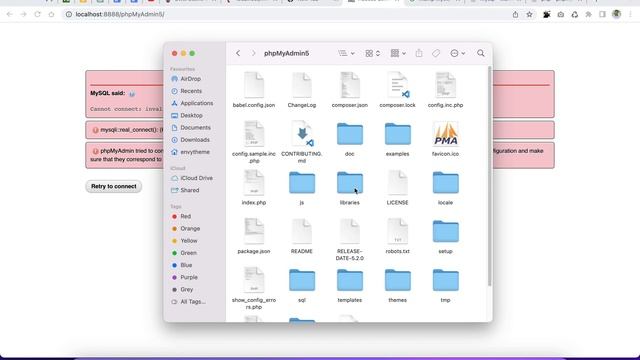This screenshot has width=640, height=360.
Task: Open the libraries folder
Action: [350, 182]
